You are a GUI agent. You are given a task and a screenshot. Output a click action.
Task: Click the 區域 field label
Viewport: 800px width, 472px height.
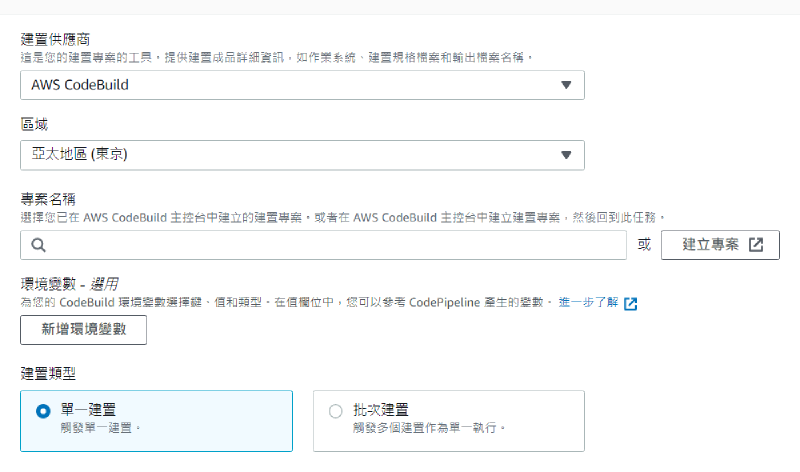[34, 124]
